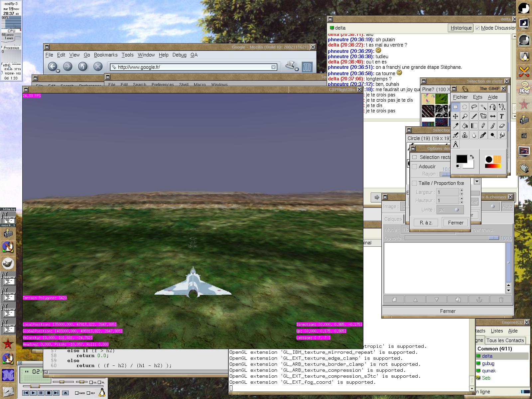Select the pencil tool in GIMP

[483, 125]
